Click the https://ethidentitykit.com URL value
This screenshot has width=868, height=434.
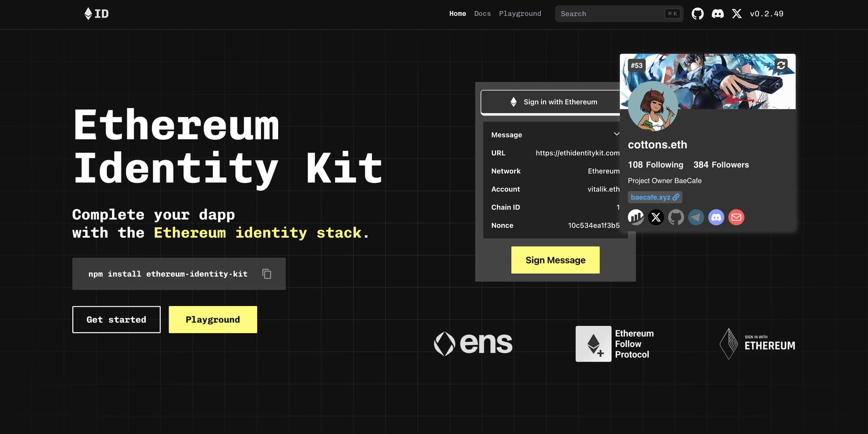pos(577,153)
